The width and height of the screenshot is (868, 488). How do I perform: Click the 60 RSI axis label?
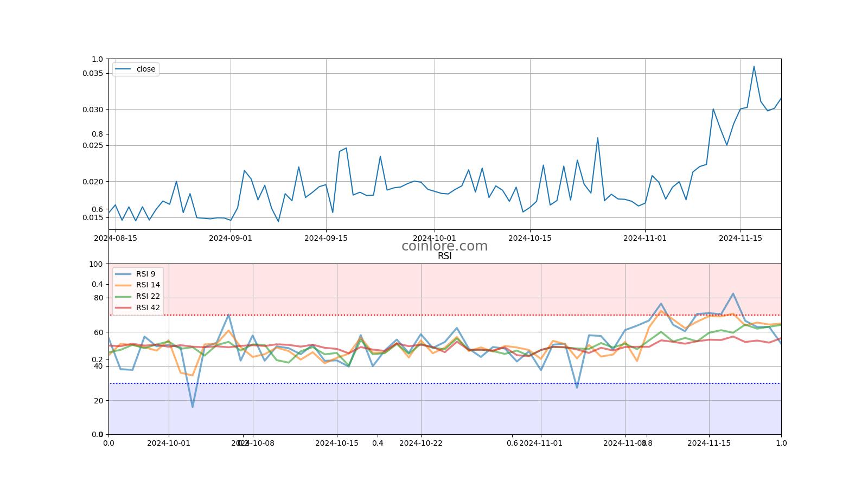click(98, 332)
